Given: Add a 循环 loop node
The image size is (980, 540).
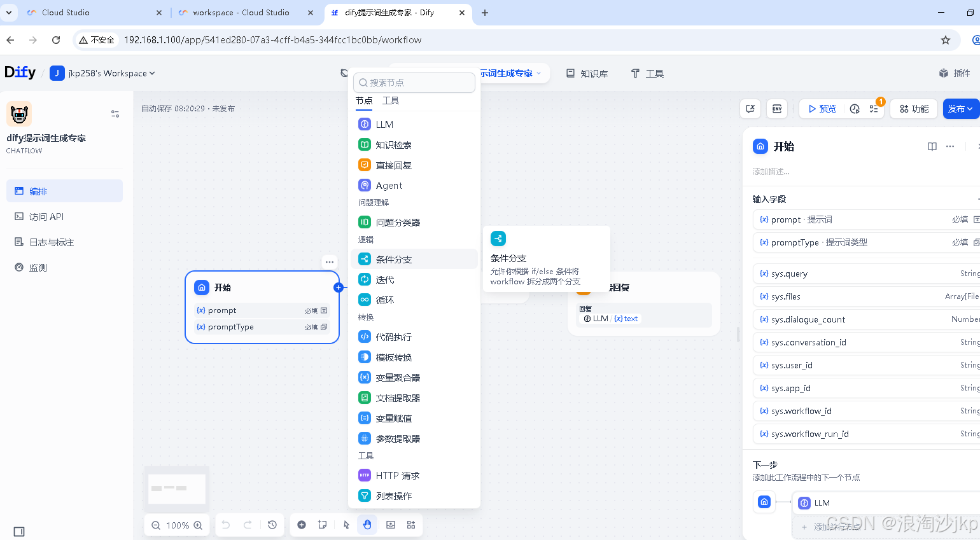Looking at the screenshot, I should coord(414,300).
